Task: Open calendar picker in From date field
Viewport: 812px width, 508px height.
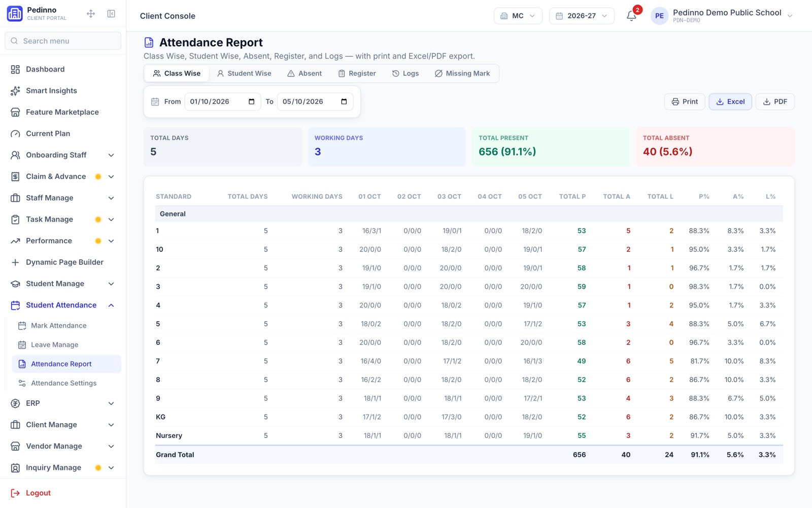Action: [251, 102]
